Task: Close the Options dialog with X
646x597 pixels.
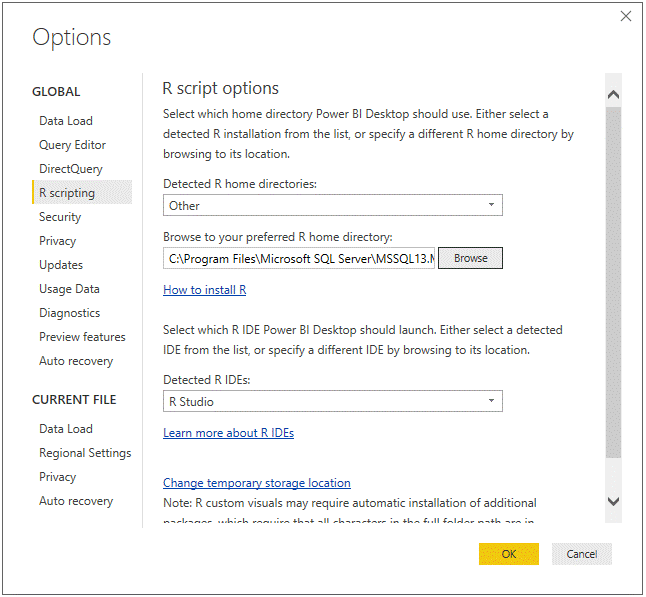Action: (626, 16)
